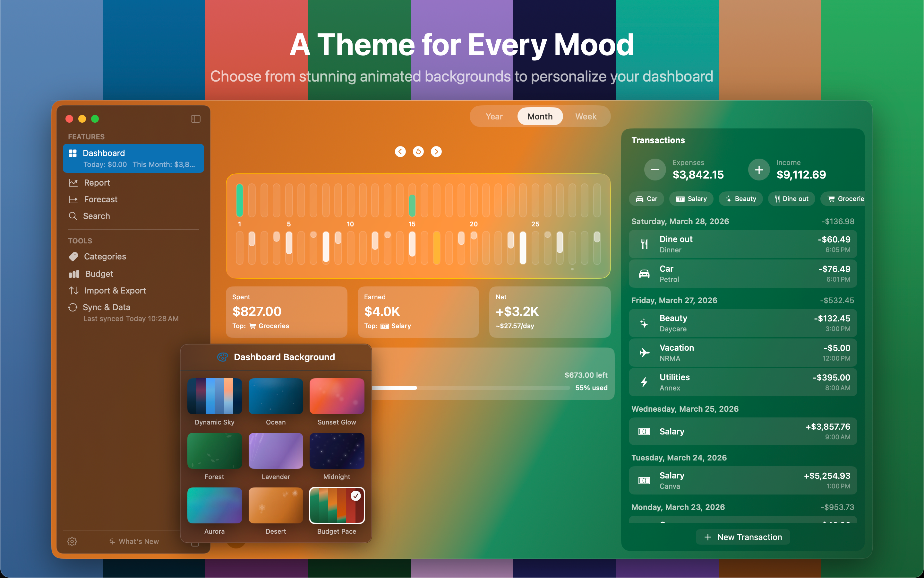924x578 pixels.
Task: Toggle the sidebar visibility icon
Action: [x=195, y=119]
